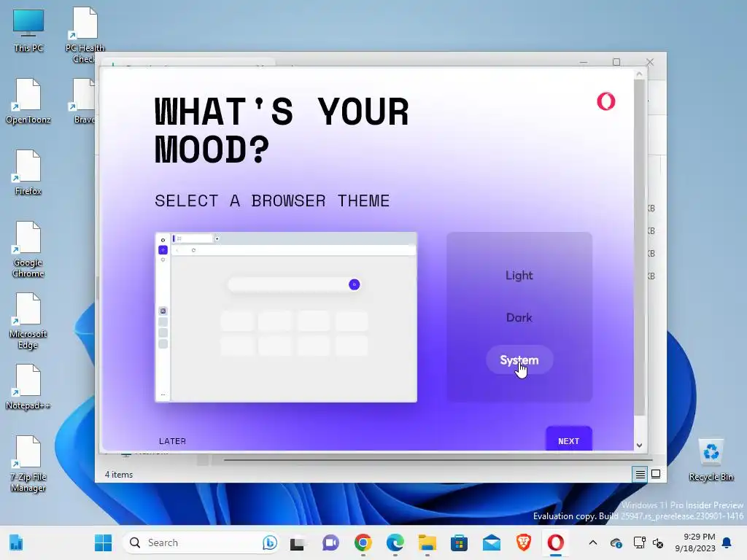Switch File Explorer to large icons view
The width and height of the screenshot is (747, 560).
click(656, 474)
